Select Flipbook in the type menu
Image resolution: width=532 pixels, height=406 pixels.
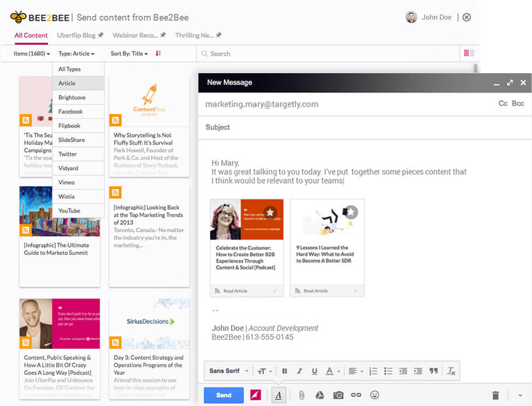[x=78, y=126]
